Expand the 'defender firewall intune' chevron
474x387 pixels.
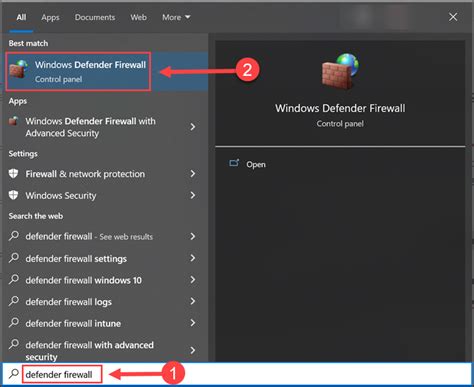click(x=193, y=323)
